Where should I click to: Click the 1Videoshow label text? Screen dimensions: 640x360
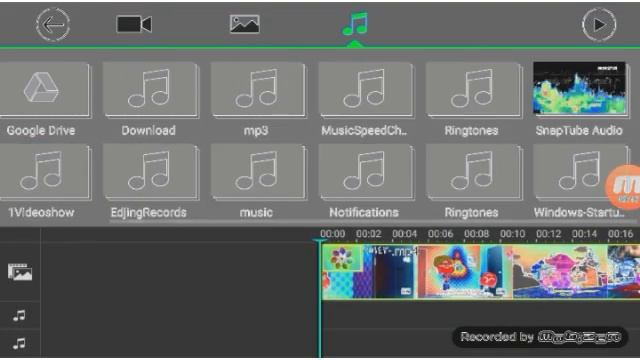point(41,213)
